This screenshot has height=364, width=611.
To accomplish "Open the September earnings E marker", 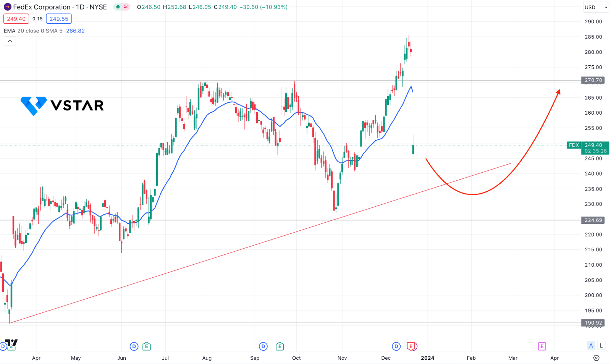I will (x=280, y=346).
